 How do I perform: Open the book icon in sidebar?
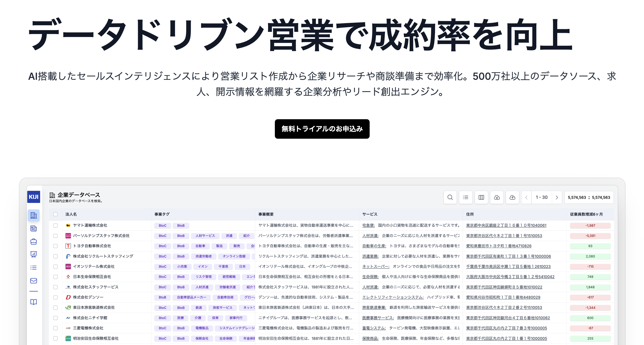pyautogui.click(x=34, y=302)
